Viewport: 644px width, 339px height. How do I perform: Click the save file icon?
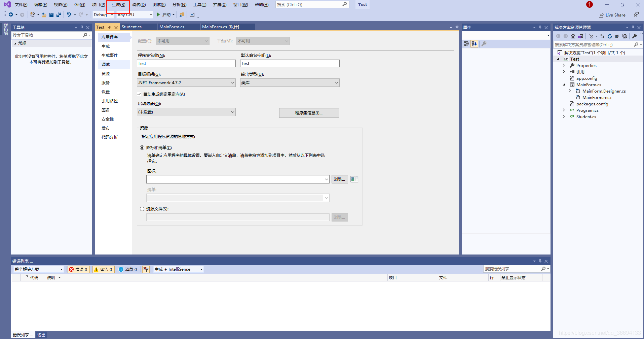tap(51, 14)
